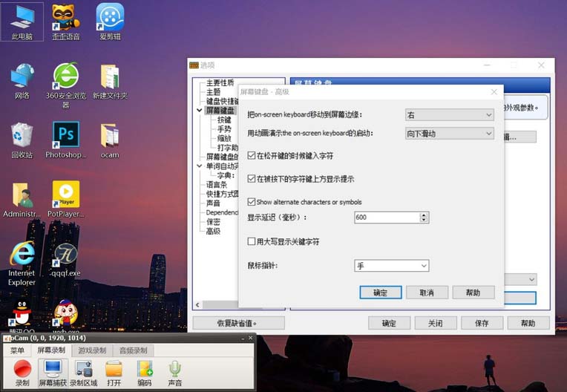Open the qqqf.exe desktop shortcut
567x392 pixels.
[x=66, y=259]
